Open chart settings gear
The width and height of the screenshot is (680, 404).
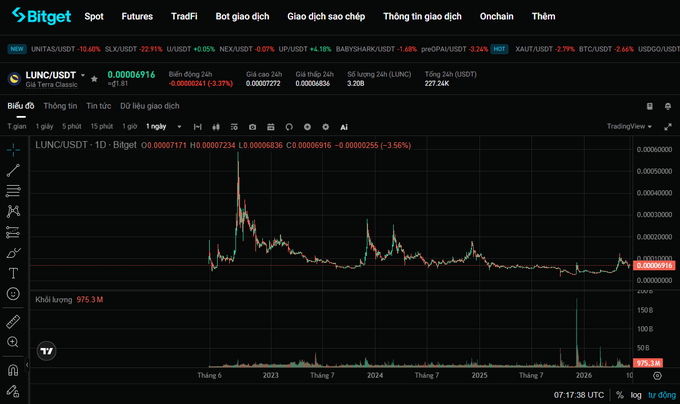[325, 127]
